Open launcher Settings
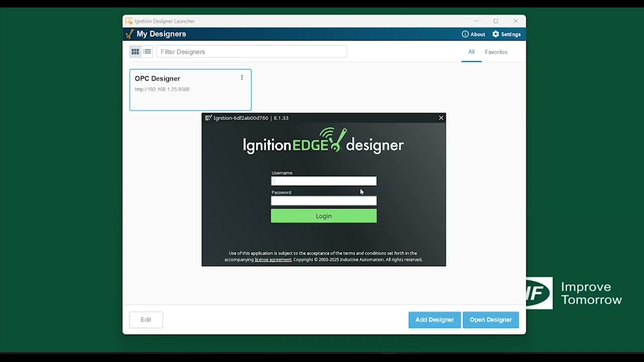Image resolution: width=644 pixels, height=362 pixels. [x=506, y=34]
